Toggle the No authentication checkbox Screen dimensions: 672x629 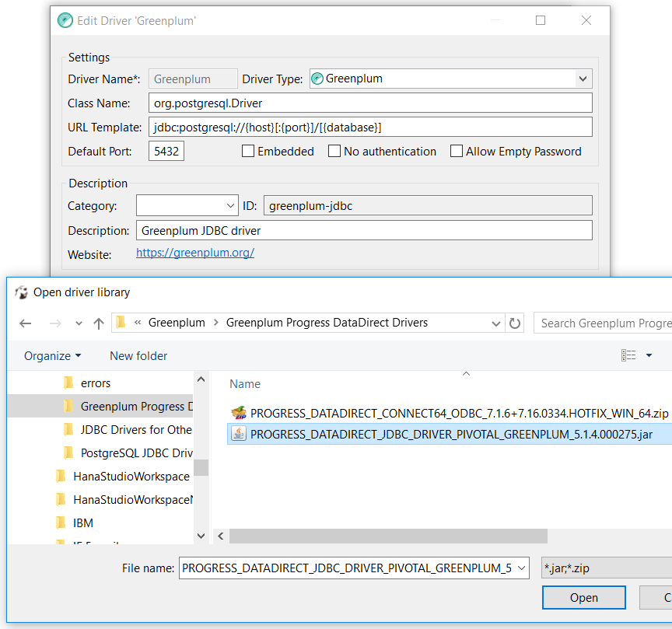[x=334, y=152]
